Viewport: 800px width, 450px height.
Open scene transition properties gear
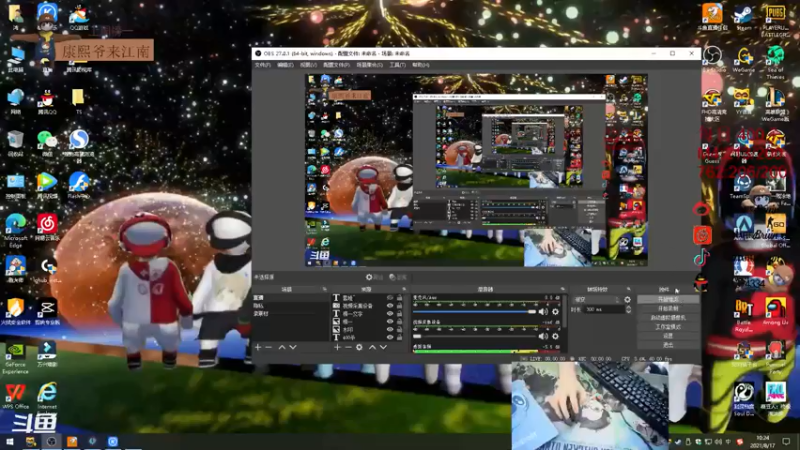pos(628,300)
